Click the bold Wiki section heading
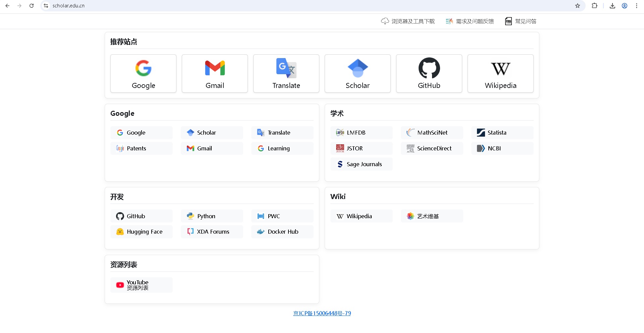 coord(338,197)
